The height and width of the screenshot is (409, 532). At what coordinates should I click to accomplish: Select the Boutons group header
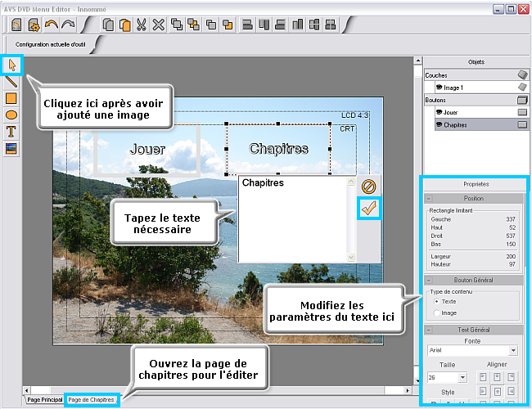476,100
